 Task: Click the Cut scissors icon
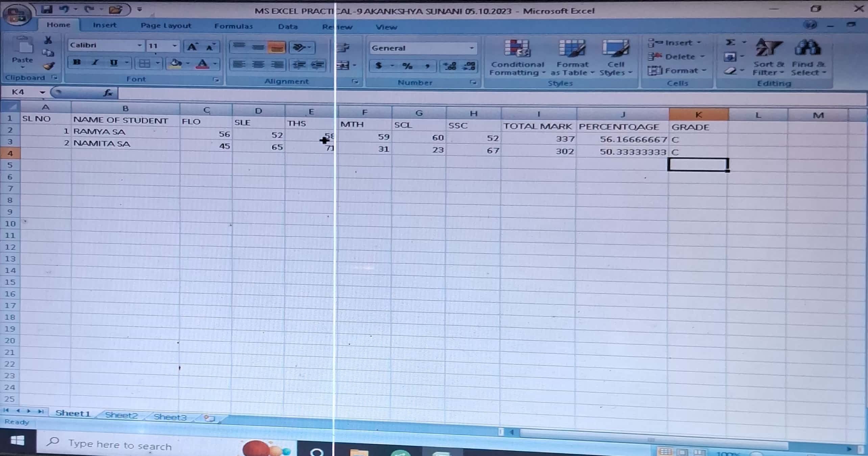pyautogui.click(x=48, y=41)
